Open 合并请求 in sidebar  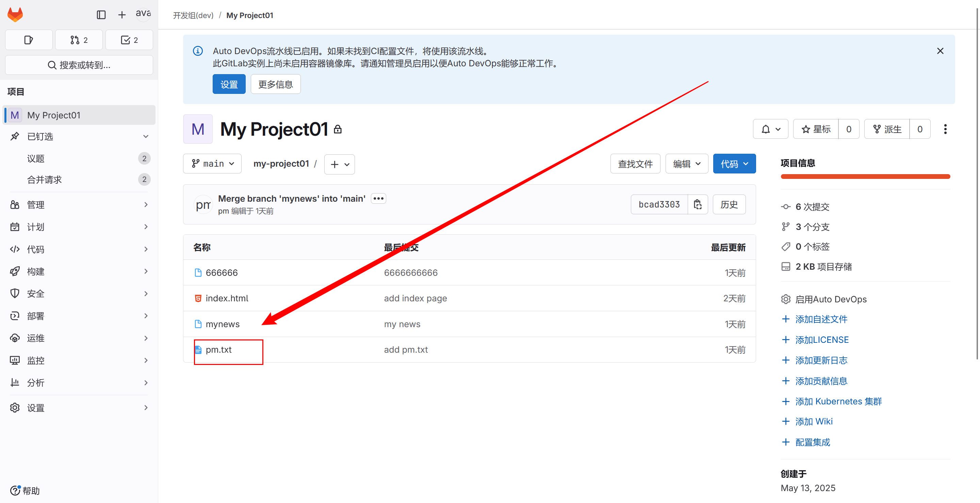point(45,180)
